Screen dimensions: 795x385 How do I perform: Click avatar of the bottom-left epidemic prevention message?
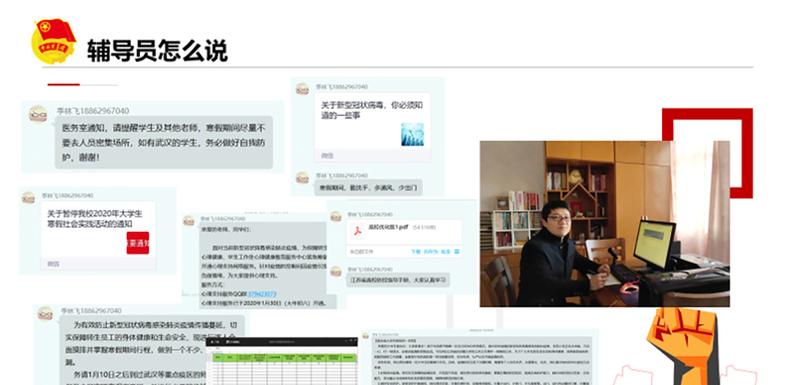point(46,313)
